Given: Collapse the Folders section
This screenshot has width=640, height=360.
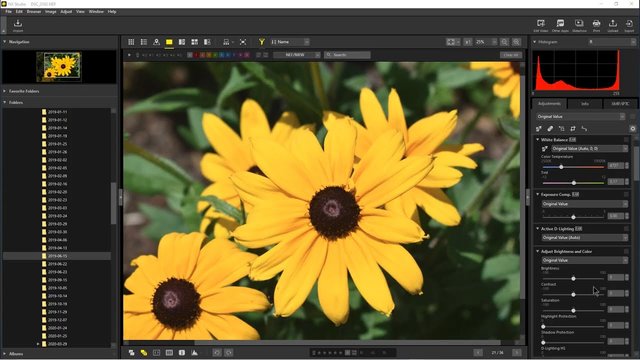Looking at the screenshot, I should [5, 102].
